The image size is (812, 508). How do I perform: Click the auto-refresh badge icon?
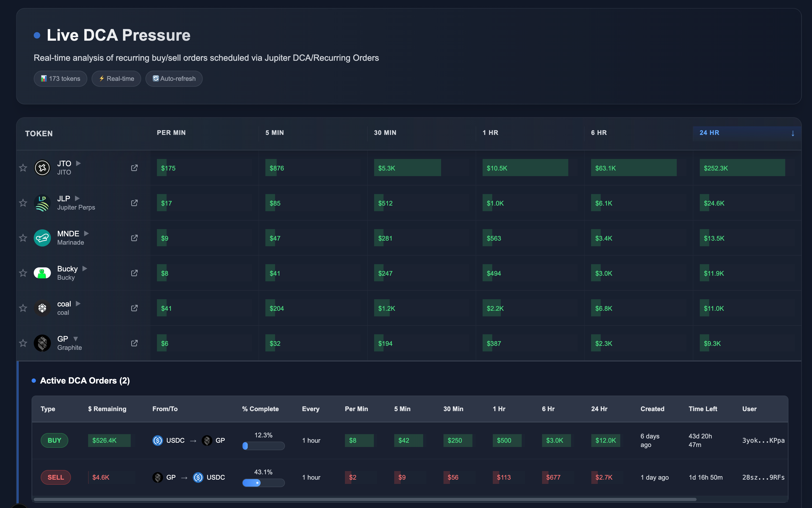156,78
